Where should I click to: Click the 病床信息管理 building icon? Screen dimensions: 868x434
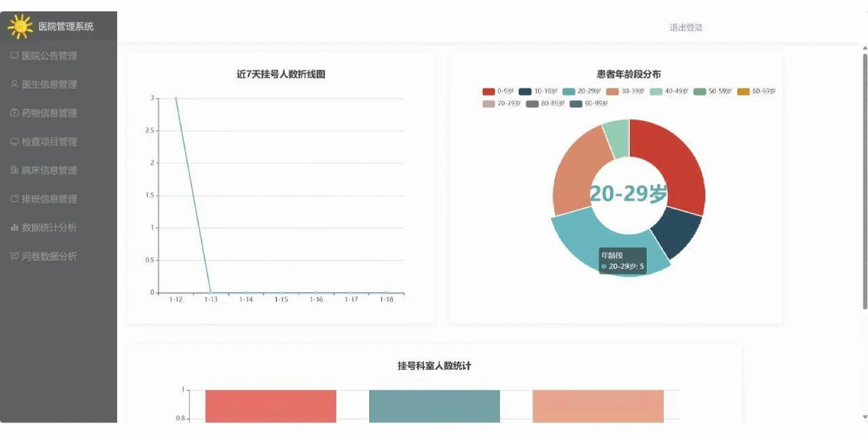[x=14, y=170]
